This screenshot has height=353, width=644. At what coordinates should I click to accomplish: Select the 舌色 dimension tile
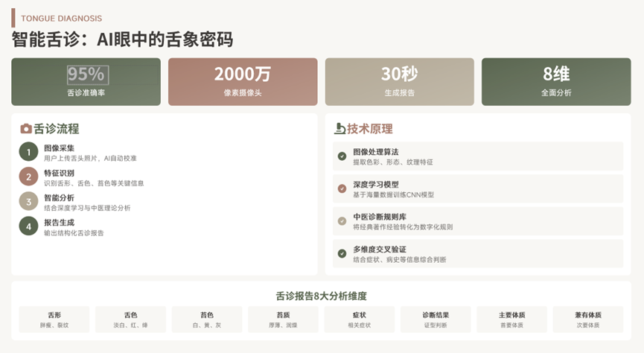click(x=130, y=319)
